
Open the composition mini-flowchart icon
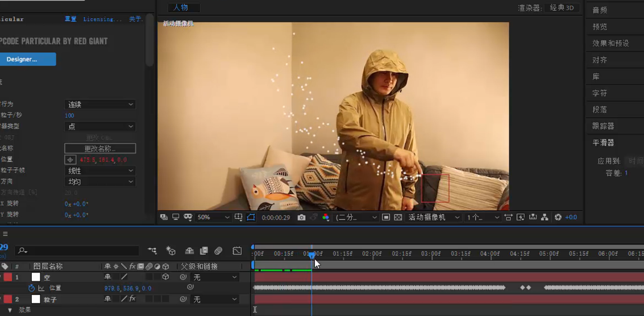click(x=152, y=251)
